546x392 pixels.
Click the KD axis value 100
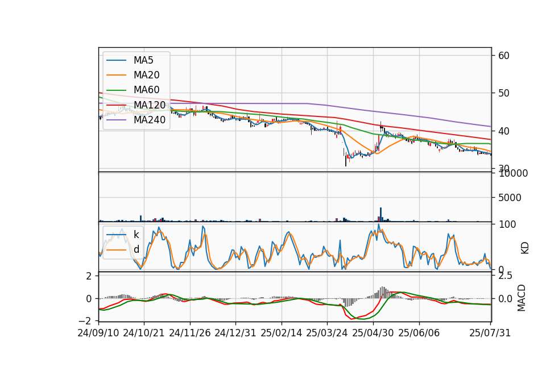click(507, 224)
